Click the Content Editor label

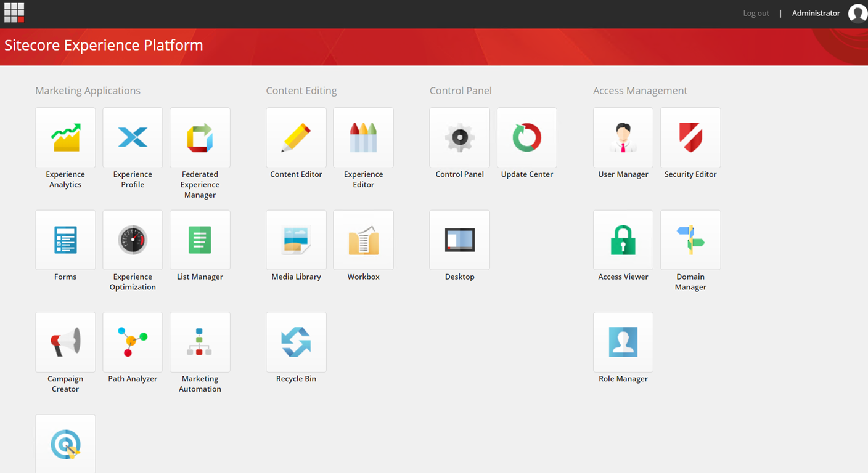[296, 174]
